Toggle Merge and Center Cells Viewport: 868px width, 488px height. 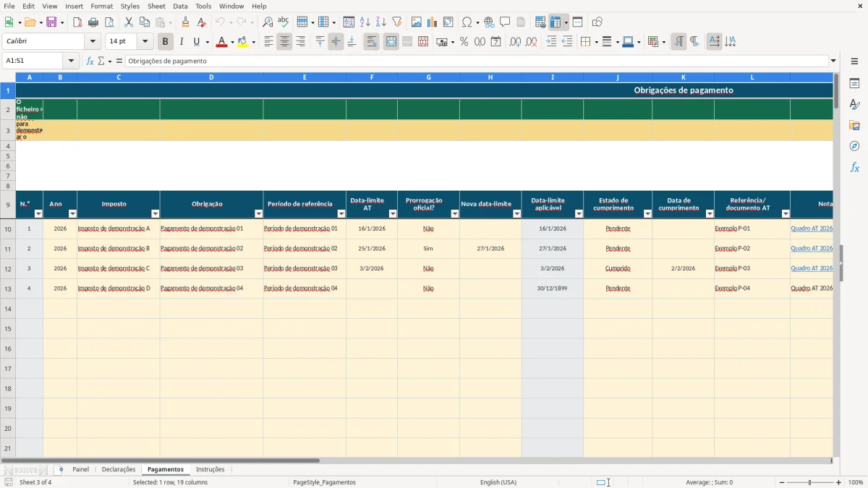click(x=391, y=42)
